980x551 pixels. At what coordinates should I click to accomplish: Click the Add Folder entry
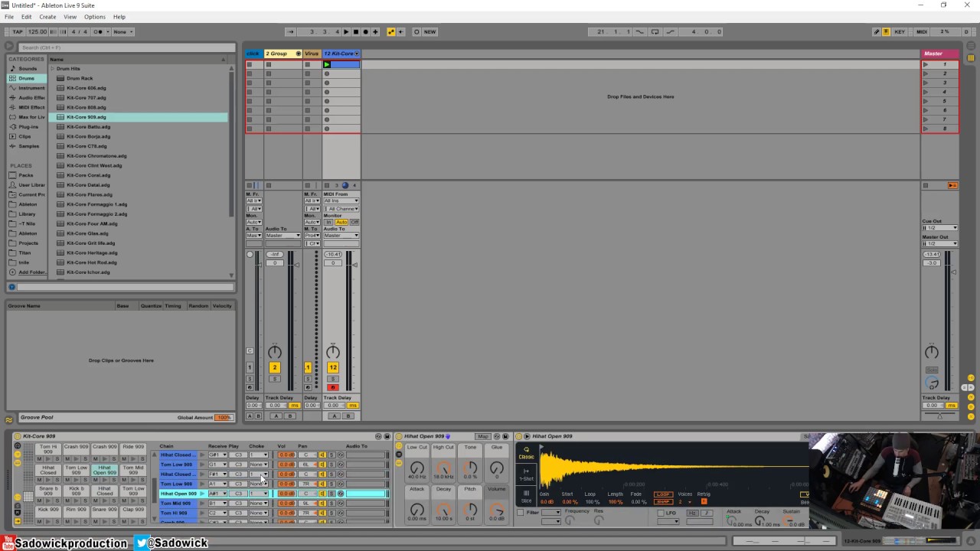point(31,272)
